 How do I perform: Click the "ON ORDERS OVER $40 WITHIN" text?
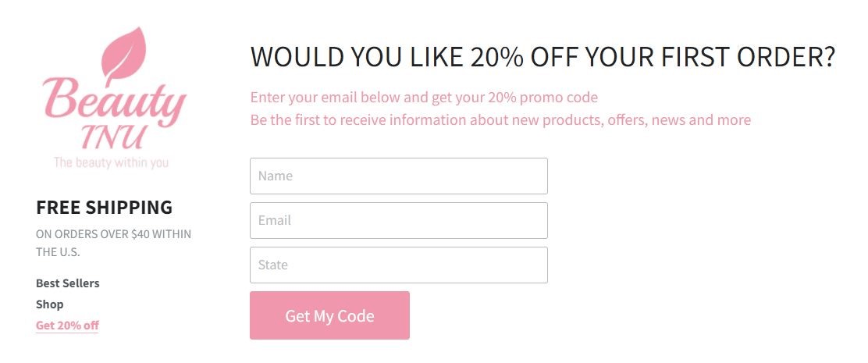point(113,233)
